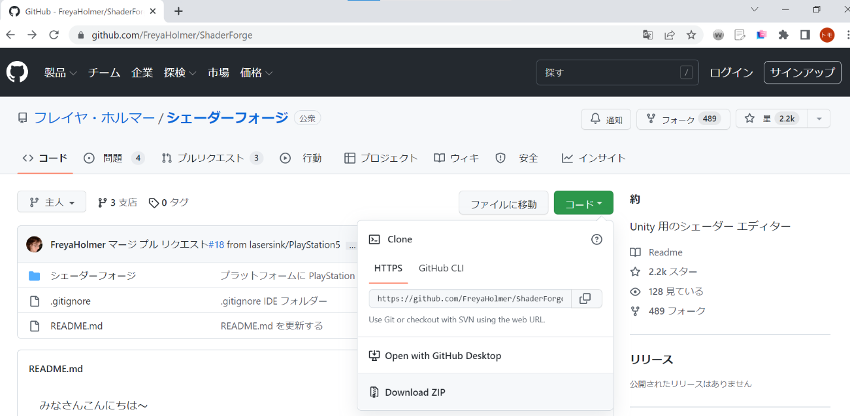The height and width of the screenshot is (416, 850).
Task: Expand the 探検 navigation menu
Action: point(180,72)
